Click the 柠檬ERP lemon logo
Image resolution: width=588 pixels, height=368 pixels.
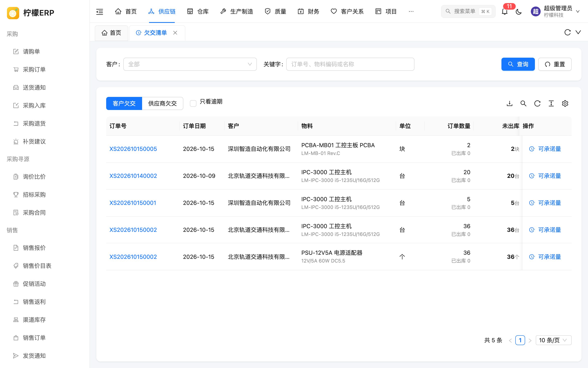(13, 13)
